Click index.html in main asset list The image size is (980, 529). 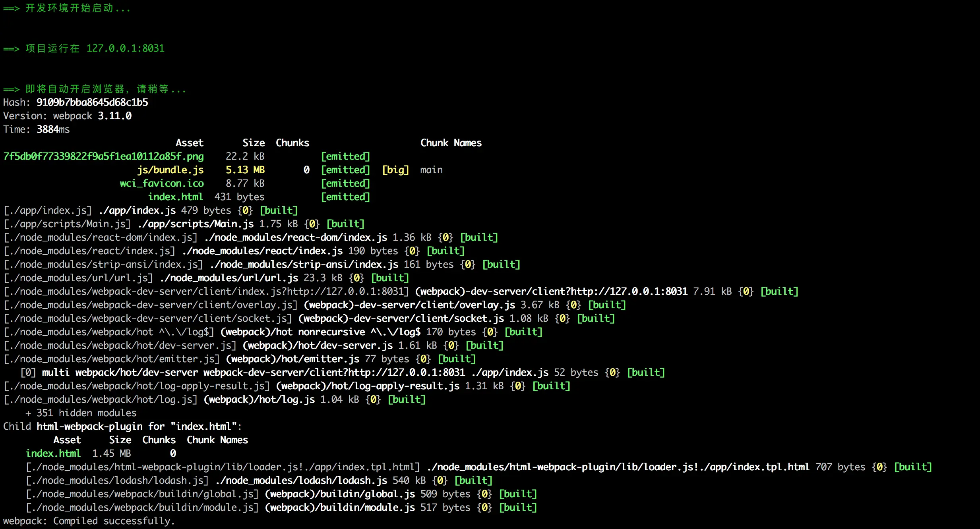[175, 197]
